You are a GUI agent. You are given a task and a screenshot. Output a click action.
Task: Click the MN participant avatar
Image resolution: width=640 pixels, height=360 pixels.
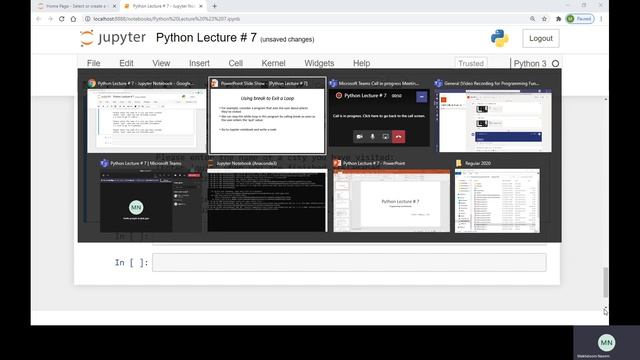(607, 343)
